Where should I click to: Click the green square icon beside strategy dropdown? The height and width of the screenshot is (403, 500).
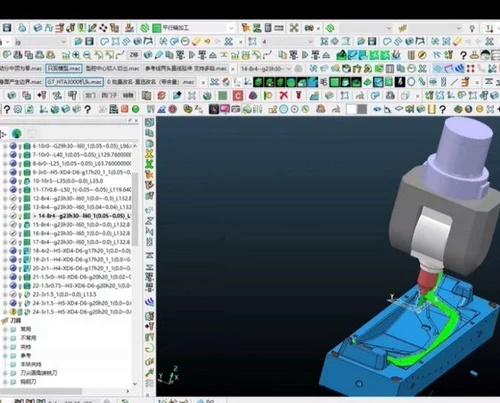(x=156, y=28)
